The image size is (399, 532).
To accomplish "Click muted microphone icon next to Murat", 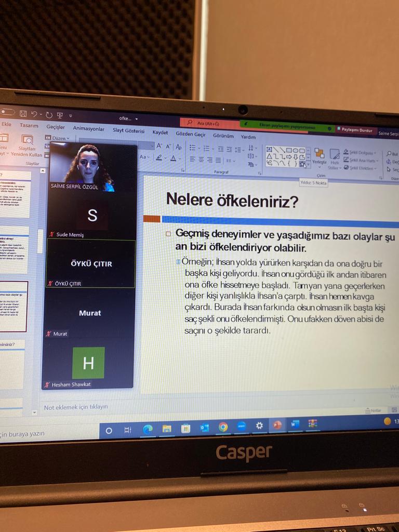I will click(x=49, y=334).
